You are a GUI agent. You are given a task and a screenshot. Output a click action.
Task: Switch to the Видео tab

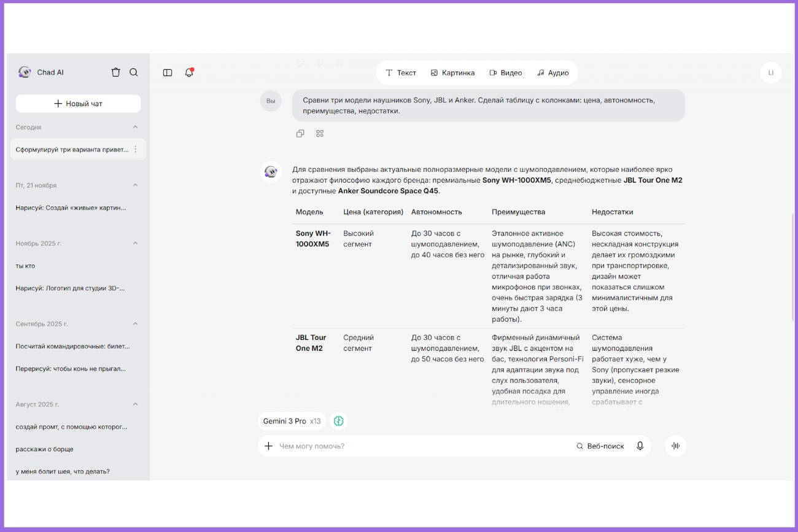pyautogui.click(x=505, y=72)
